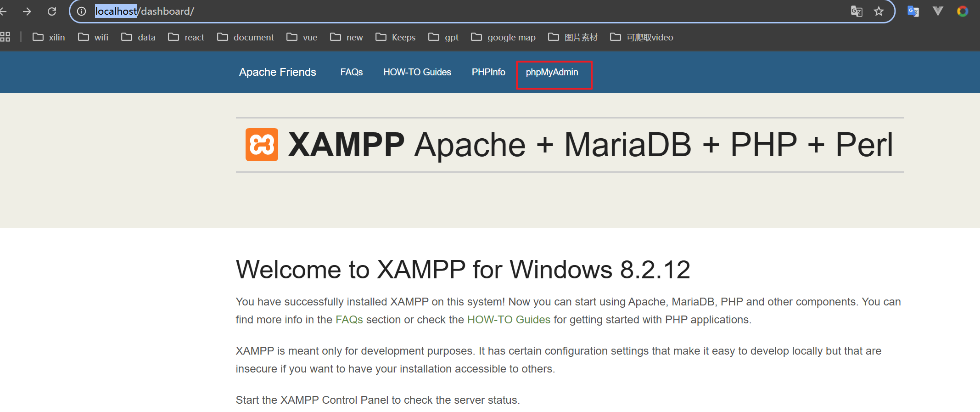Image resolution: width=980 pixels, height=412 pixels.
Task: Open the document bookmark folder
Action: [x=246, y=37]
